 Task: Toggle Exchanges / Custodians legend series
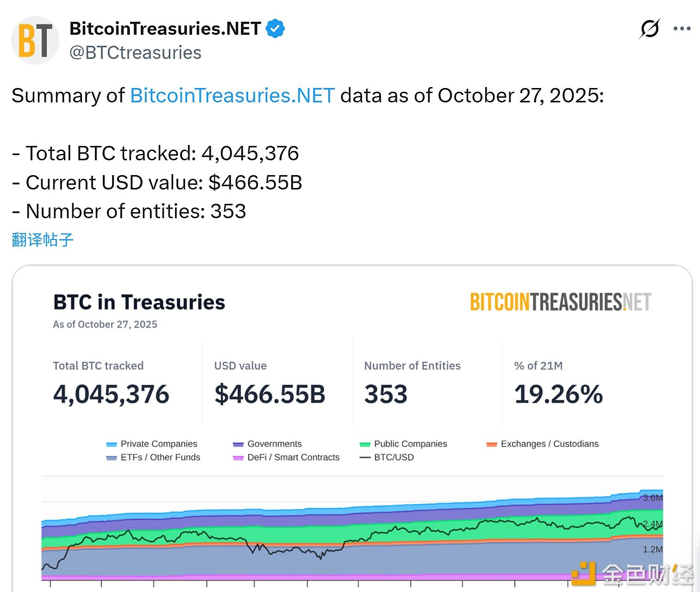[549, 444]
